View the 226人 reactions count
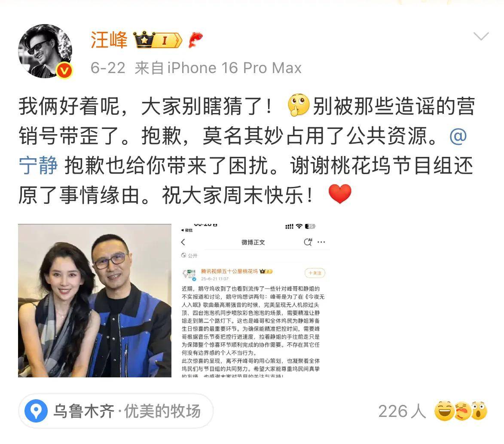This screenshot has height=444, width=504. [402, 411]
